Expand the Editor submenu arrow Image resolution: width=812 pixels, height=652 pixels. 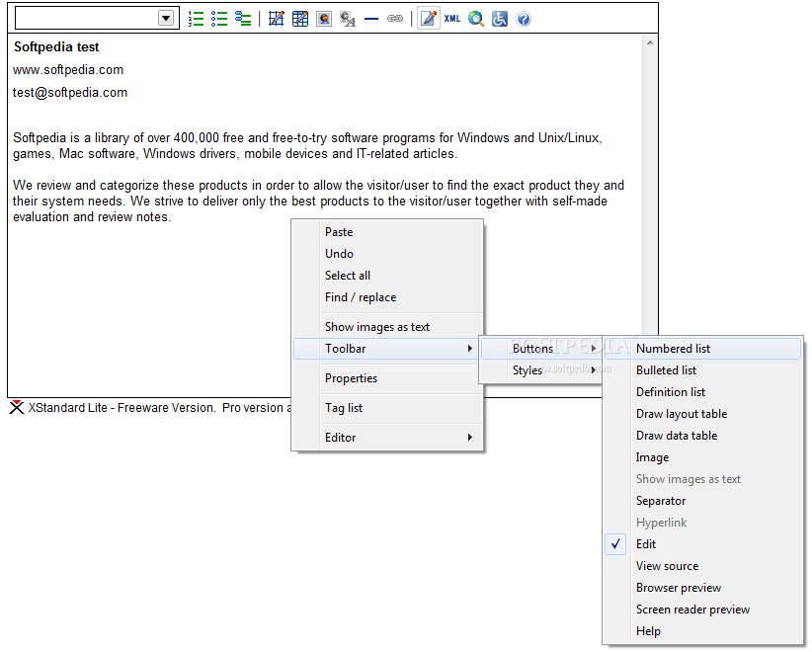(x=469, y=437)
